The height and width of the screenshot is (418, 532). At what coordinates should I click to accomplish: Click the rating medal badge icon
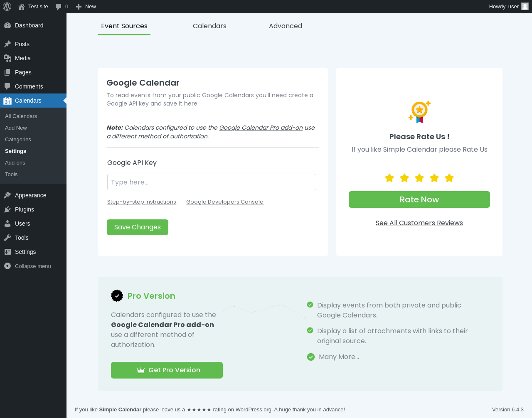[419, 112]
